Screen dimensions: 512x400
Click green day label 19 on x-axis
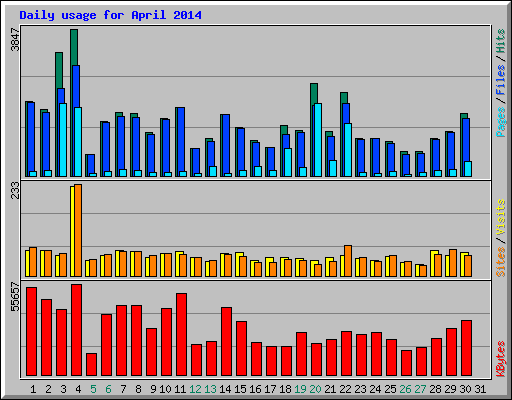(x=300, y=389)
